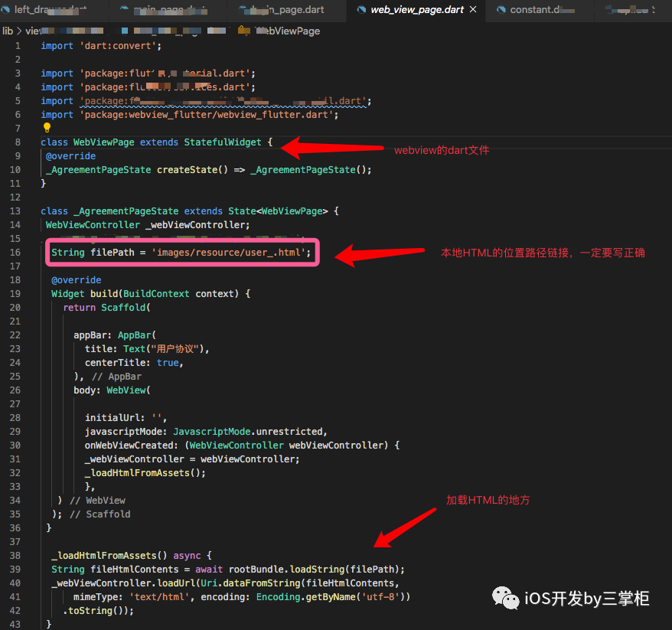The height and width of the screenshot is (630, 672).
Task: Expand breadcrumb chevron after lib
Action: pyautogui.click(x=19, y=31)
